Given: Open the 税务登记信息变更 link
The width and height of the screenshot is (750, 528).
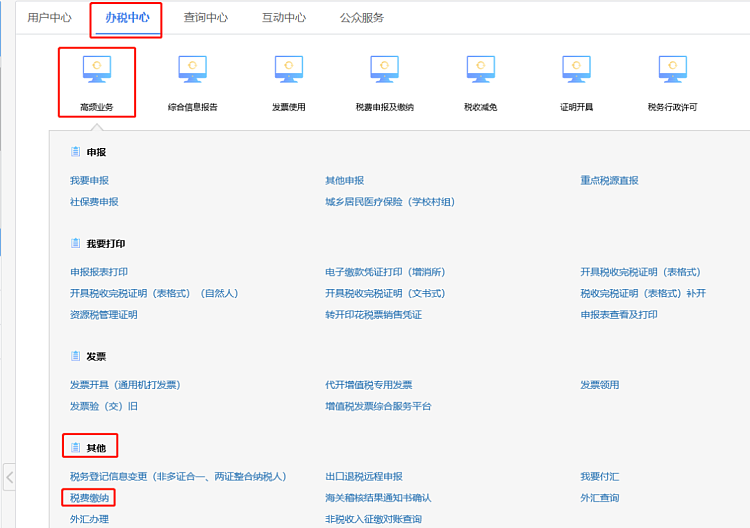Looking at the screenshot, I should (x=178, y=476).
